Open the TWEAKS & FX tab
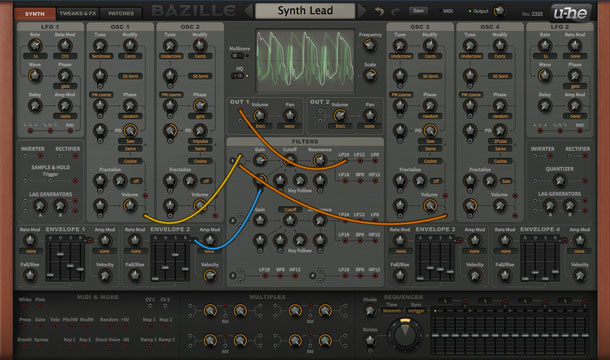This screenshot has height=360, width=610. [x=77, y=14]
